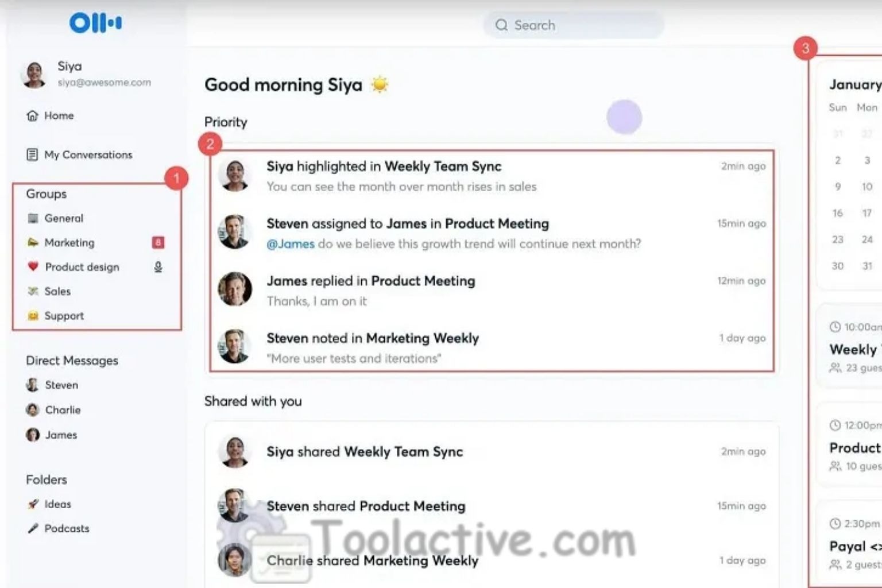Viewport: 882px width, 588px height.
Task: Select January 9 on the calendar
Action: point(837,186)
